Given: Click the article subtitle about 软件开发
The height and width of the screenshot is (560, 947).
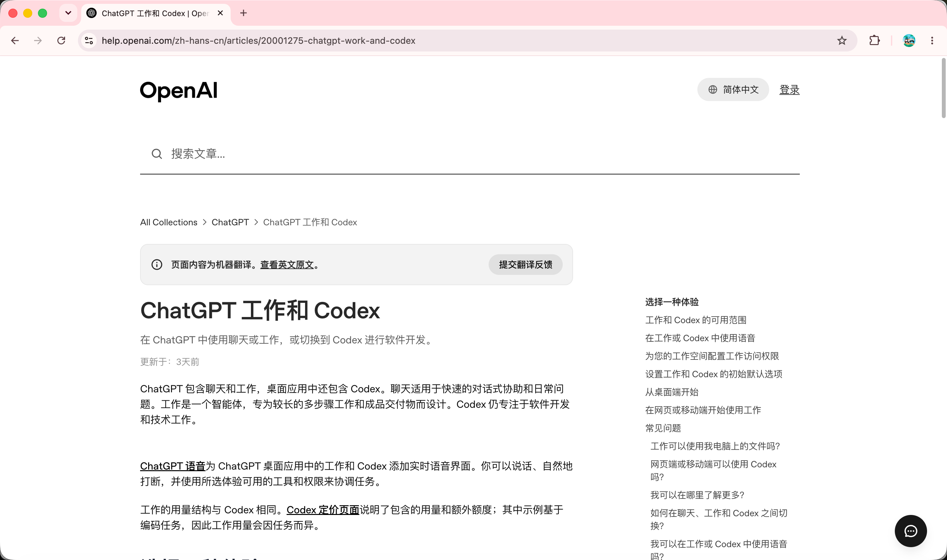Looking at the screenshot, I should pyautogui.click(x=287, y=340).
